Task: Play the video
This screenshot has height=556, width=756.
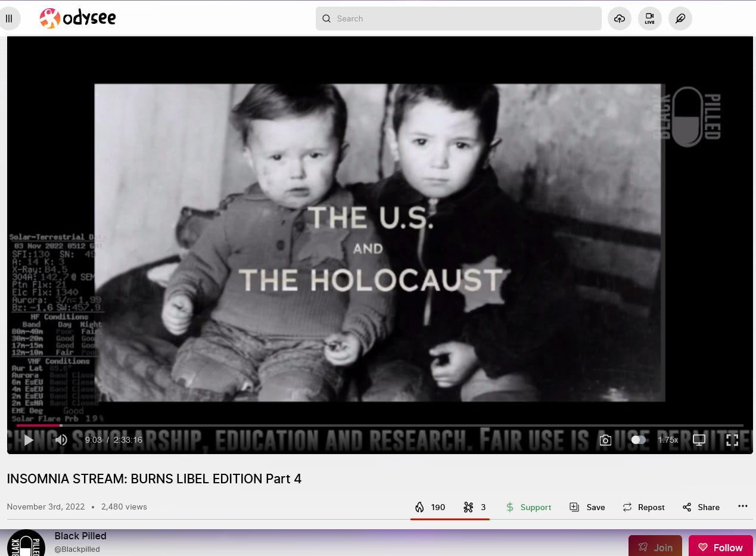Action: pos(29,440)
